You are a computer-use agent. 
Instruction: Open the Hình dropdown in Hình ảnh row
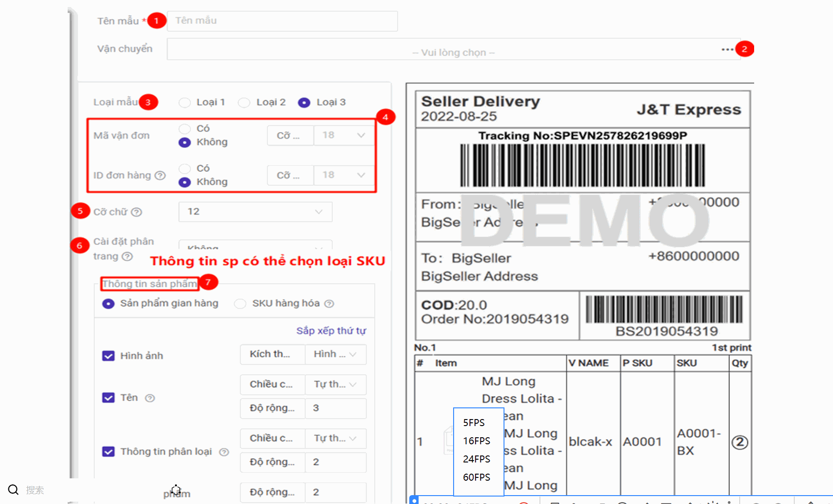point(335,354)
